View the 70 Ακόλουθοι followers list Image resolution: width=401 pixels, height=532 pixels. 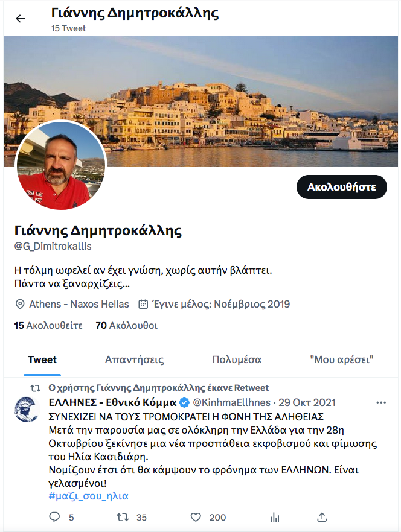click(x=126, y=325)
